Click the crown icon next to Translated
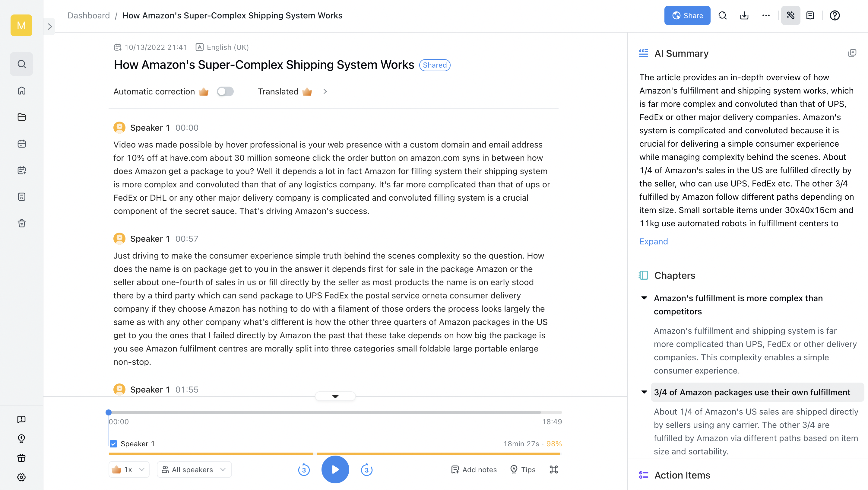 click(x=307, y=91)
